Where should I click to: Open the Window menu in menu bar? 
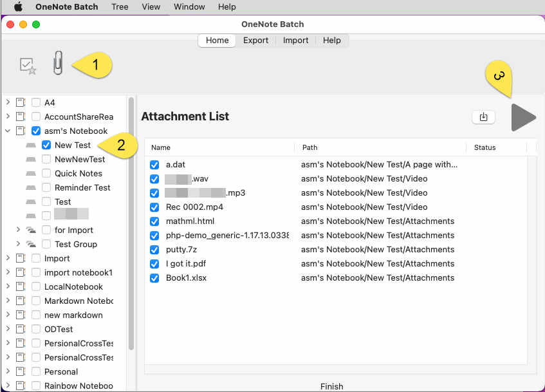tap(189, 6)
